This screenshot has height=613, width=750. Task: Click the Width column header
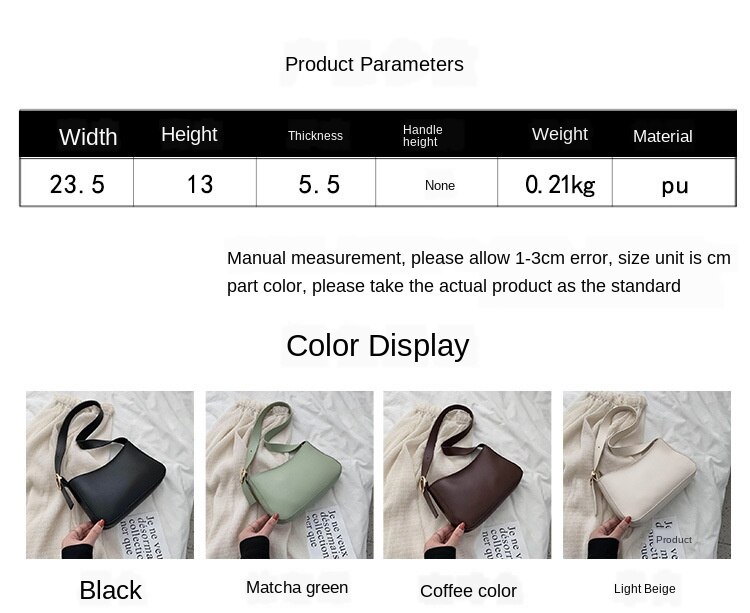coord(88,137)
